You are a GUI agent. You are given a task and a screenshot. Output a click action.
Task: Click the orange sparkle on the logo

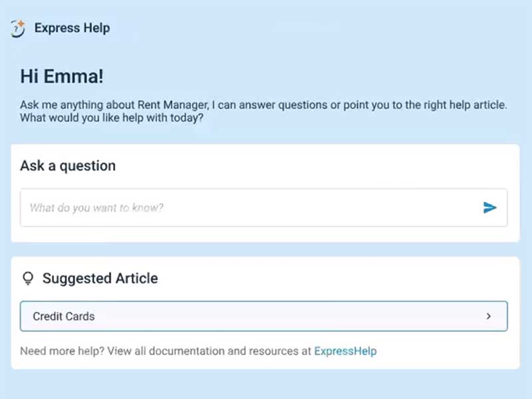pyautogui.click(x=21, y=24)
